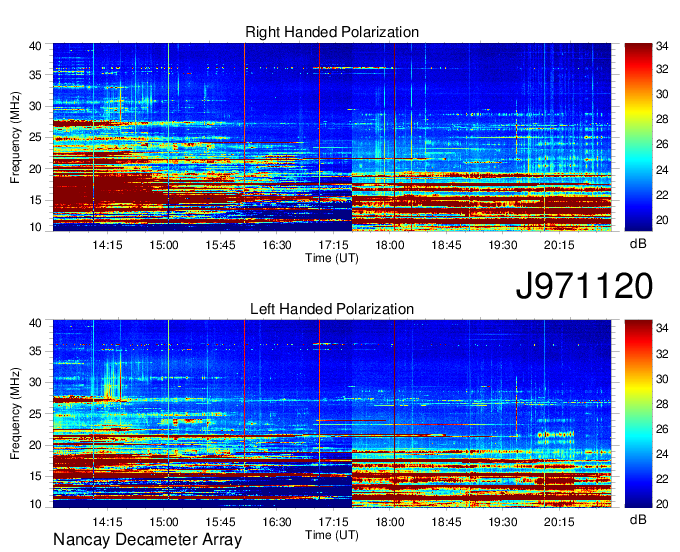Click the "Left Handed Polarization" plot title
This screenshot has height=552, width=680.
tap(332, 309)
